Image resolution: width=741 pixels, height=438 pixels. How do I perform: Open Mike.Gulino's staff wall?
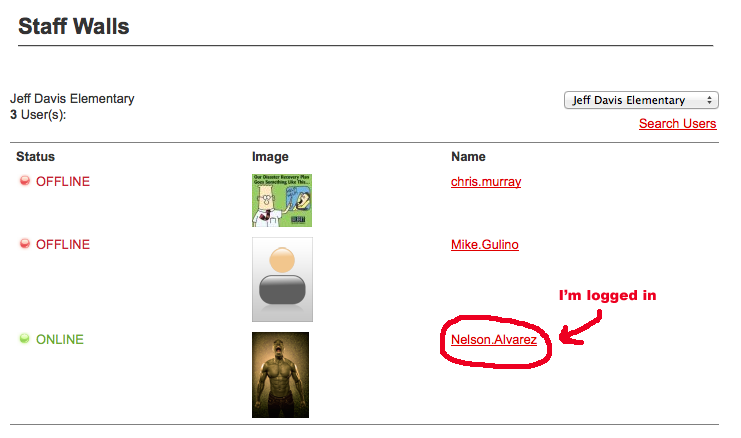[484, 244]
